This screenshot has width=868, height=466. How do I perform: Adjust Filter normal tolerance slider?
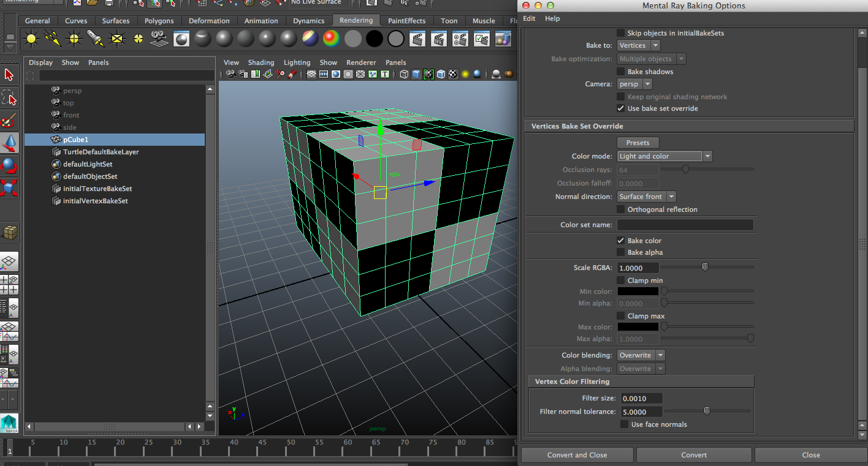point(707,411)
